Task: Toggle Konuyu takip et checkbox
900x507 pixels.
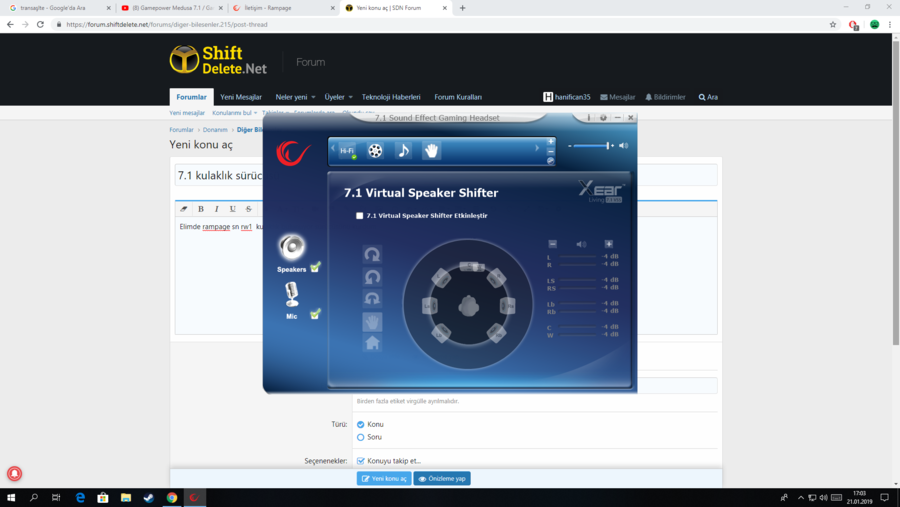Action: pos(360,460)
